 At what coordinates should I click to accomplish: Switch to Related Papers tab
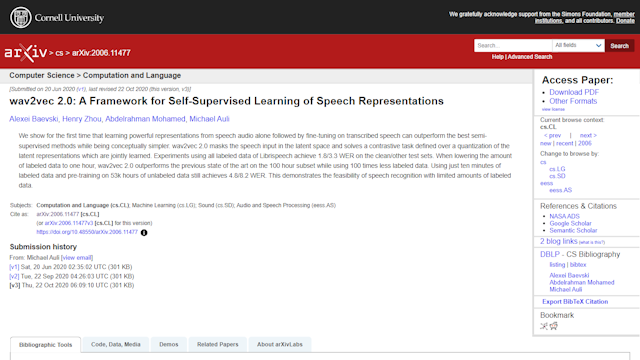click(218, 344)
